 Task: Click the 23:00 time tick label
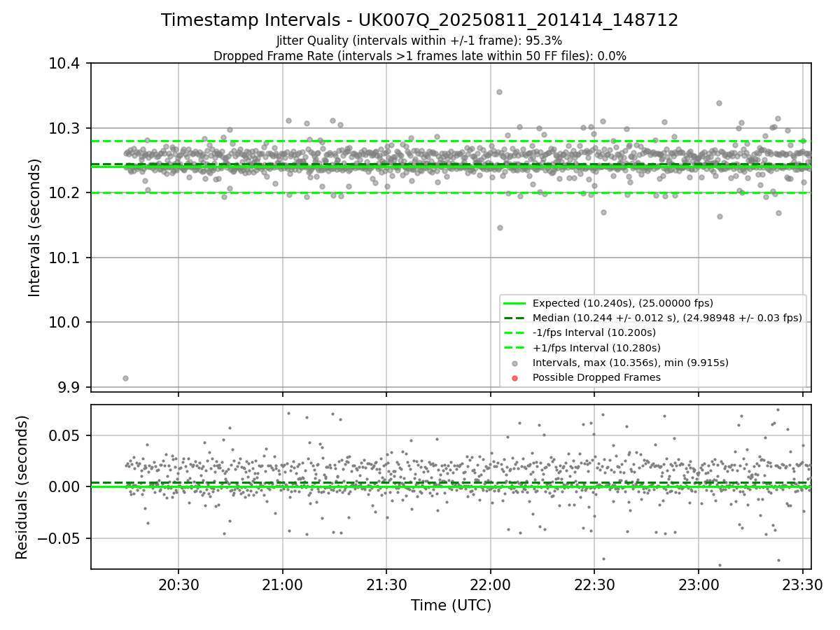698,584
